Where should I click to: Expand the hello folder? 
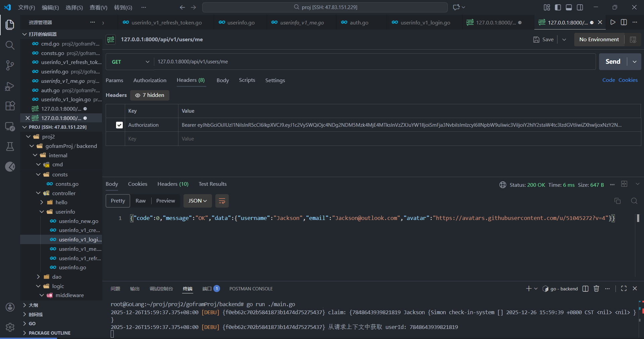coord(61,203)
